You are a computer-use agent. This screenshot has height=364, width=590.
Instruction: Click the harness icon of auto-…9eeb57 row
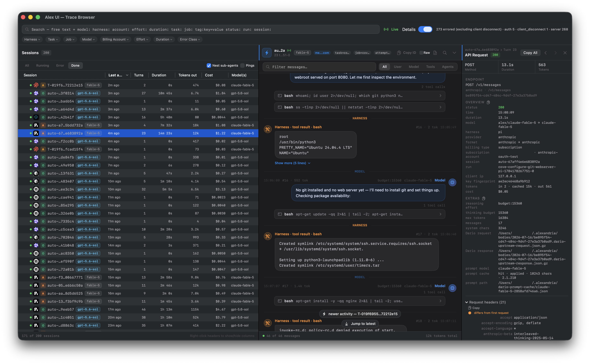(36, 309)
